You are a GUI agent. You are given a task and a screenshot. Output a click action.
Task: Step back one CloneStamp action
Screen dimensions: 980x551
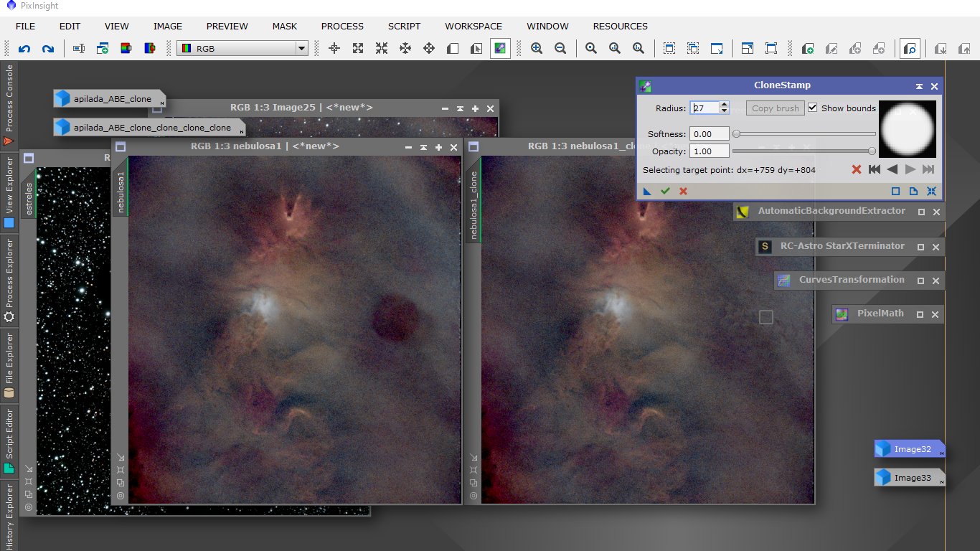click(x=892, y=170)
